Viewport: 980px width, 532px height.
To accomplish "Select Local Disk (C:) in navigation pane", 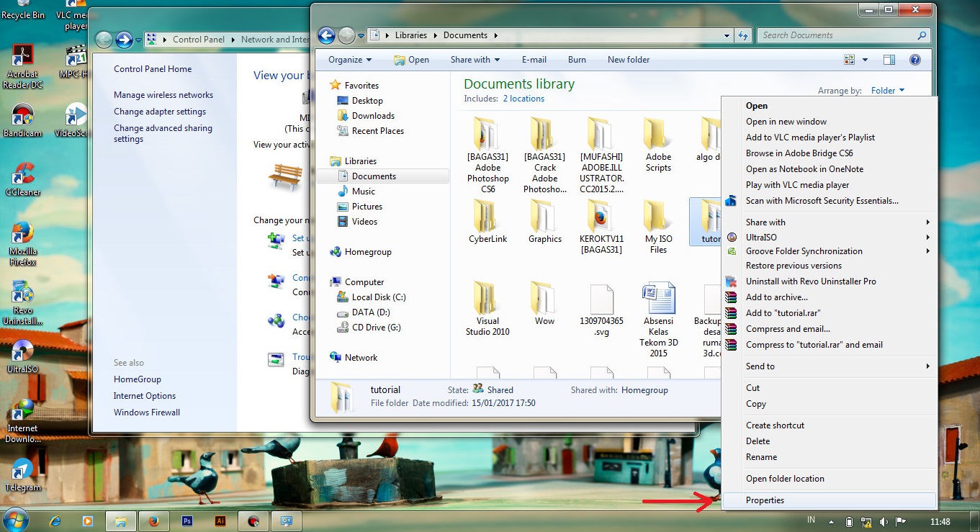I will click(379, 297).
